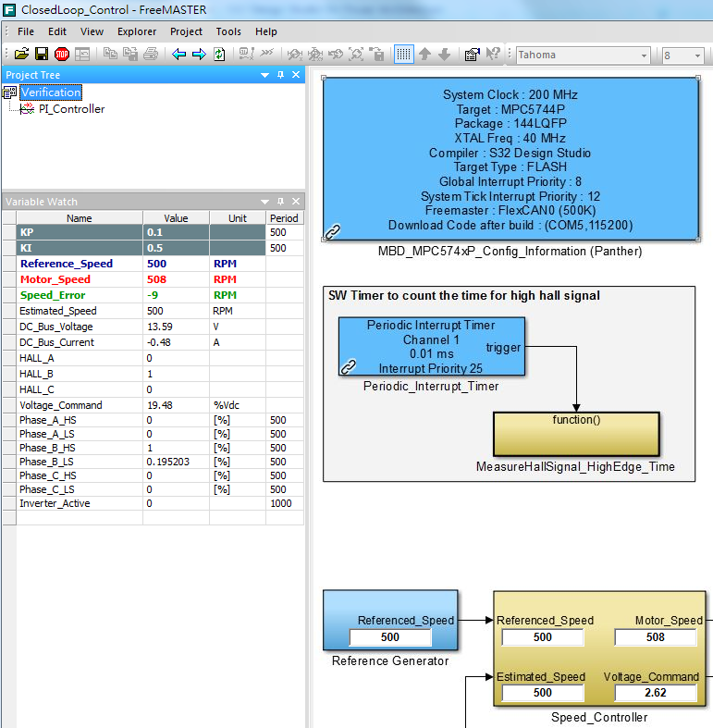Viewport: 713px width, 728px height.
Task: Click the grayed fast-forward arrows icon
Action: coord(267,54)
